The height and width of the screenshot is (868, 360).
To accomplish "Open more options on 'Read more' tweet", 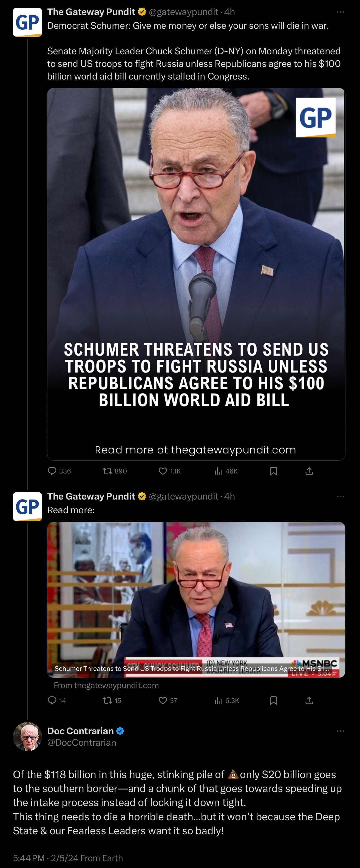I will tap(341, 496).
